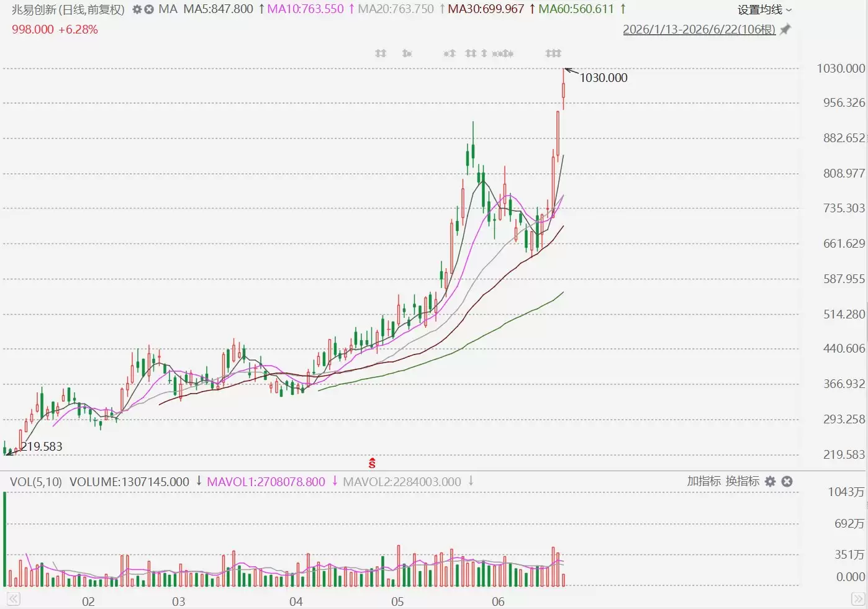Click the 735.303 price axis label
The height and width of the screenshot is (609, 868).
point(844,209)
